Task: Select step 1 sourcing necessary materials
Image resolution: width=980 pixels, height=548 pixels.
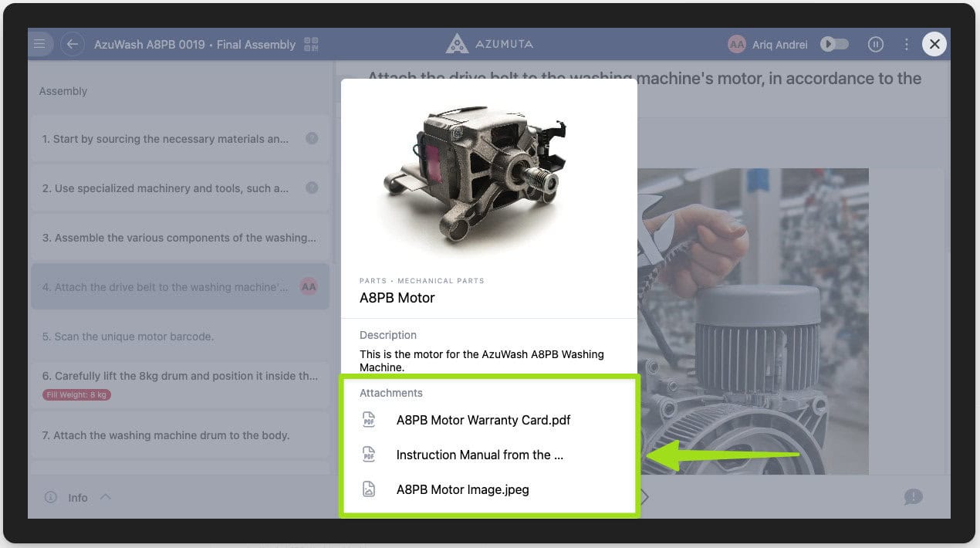Action: click(165, 139)
